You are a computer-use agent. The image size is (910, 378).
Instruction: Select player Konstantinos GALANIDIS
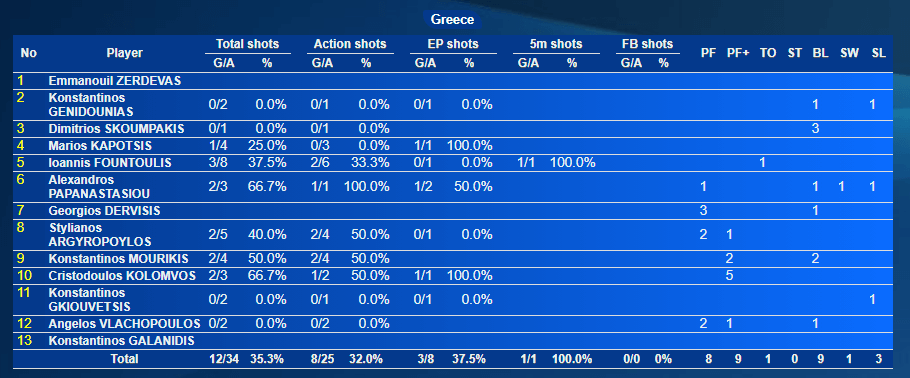(x=121, y=341)
